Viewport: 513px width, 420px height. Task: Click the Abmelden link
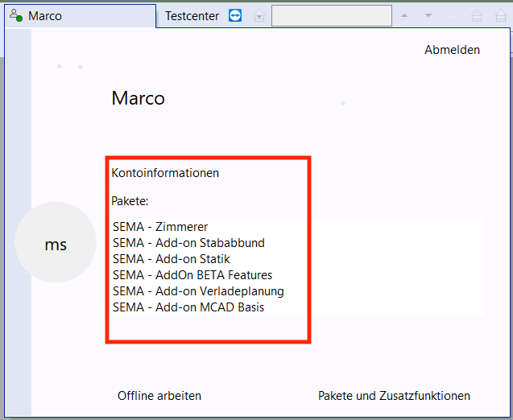[x=452, y=50]
